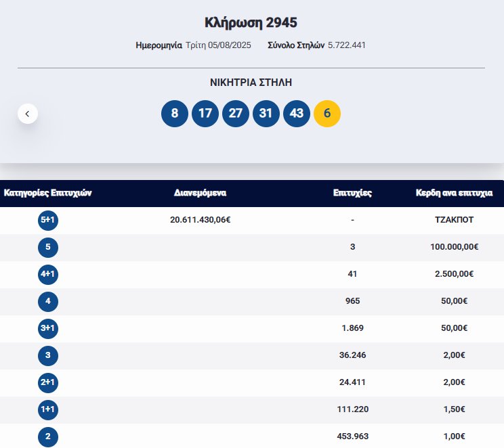Click the number 31 ball
The image size is (504, 448).
(266, 114)
